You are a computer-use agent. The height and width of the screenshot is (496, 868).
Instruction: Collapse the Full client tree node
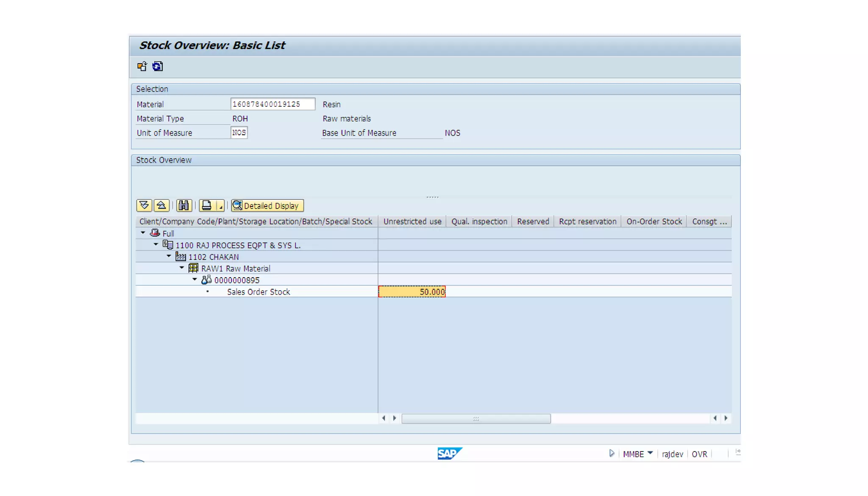tap(143, 233)
